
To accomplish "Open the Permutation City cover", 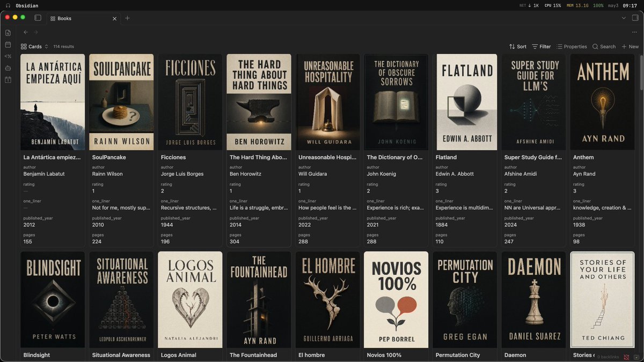I will (x=465, y=300).
